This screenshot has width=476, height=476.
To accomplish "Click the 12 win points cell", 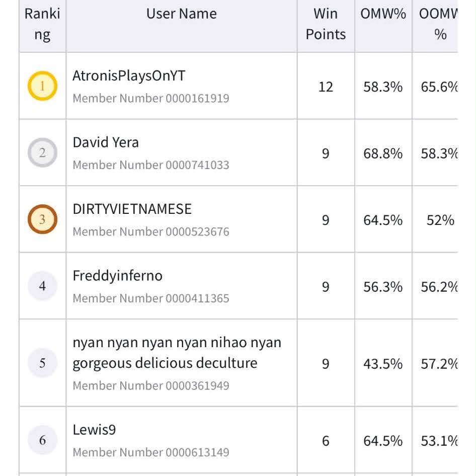I will click(326, 87).
